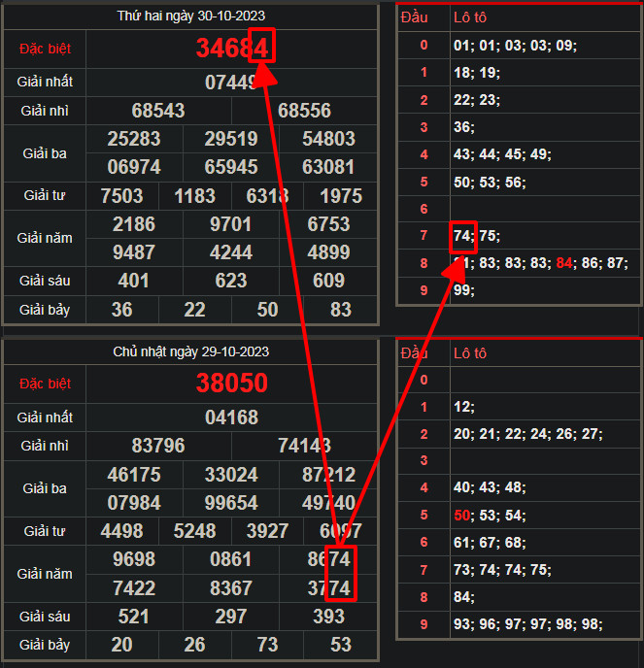
Task: Click Giải ba number 33024
Action: coord(231,502)
